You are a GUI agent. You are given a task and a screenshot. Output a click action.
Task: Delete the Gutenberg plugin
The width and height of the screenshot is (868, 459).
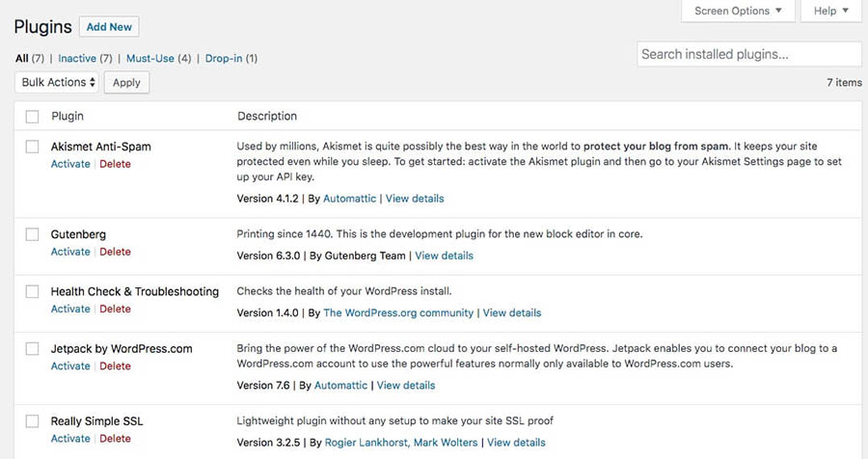click(x=115, y=252)
